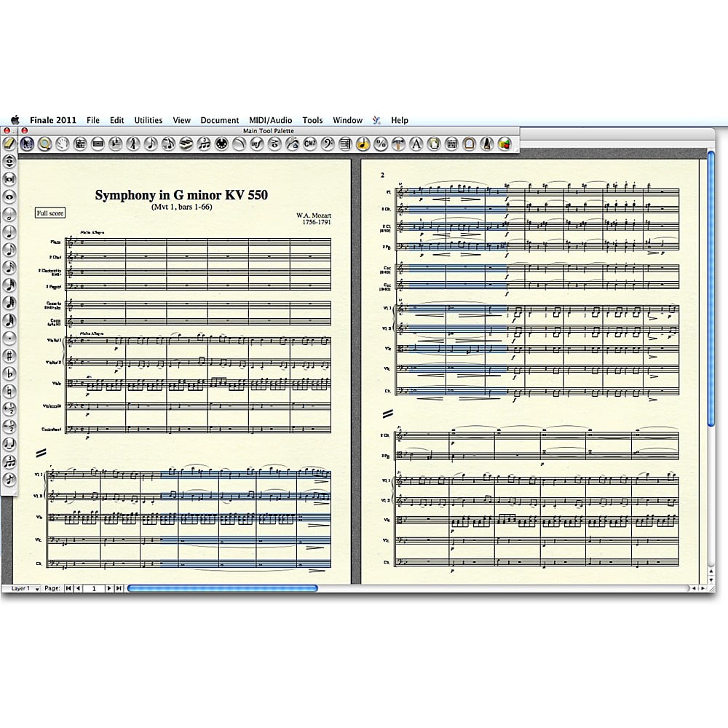Image resolution: width=728 pixels, height=728 pixels.
Task: Select the MIDI tool
Action: tap(221, 144)
